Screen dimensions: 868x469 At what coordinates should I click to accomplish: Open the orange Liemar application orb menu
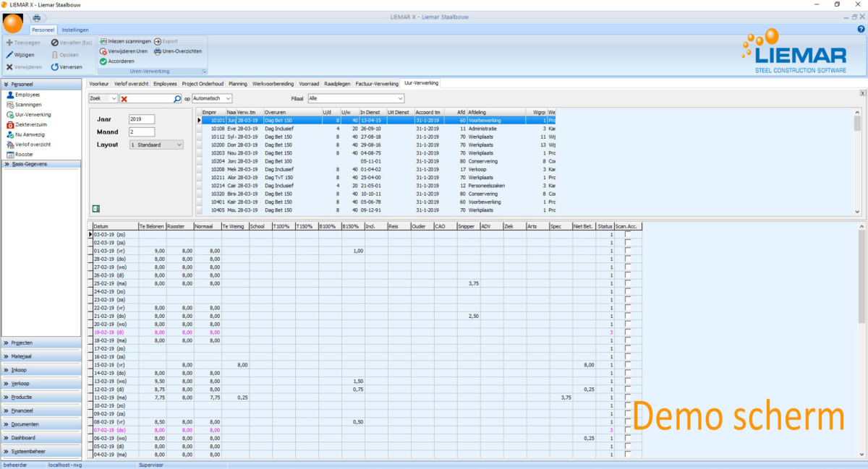13,22
